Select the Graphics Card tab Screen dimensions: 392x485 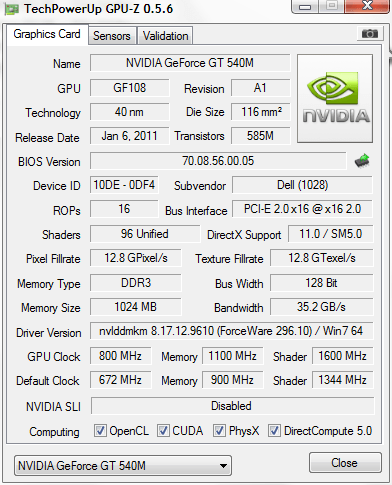point(47,34)
